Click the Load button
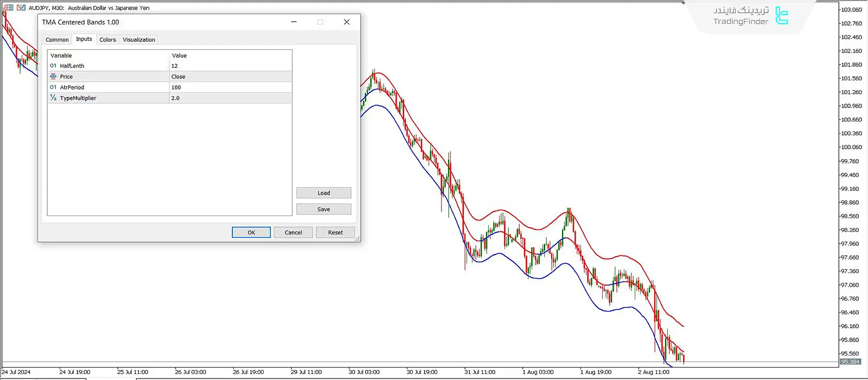The height and width of the screenshot is (380, 868). [x=324, y=193]
